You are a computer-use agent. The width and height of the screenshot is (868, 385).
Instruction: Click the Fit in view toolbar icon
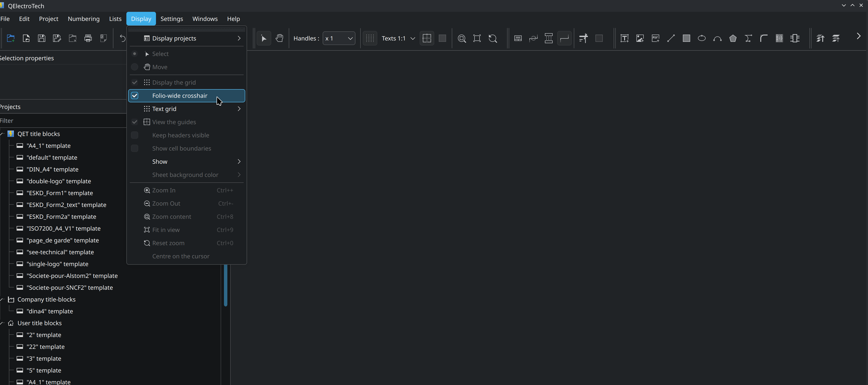coord(477,38)
